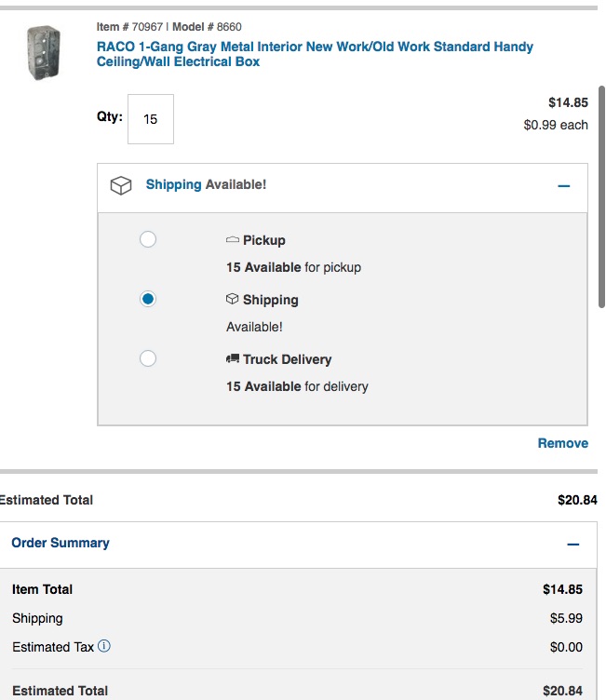Click the page's vertical scrollbar
Image resolution: width=606 pixels, height=700 pixels.
(x=601, y=195)
